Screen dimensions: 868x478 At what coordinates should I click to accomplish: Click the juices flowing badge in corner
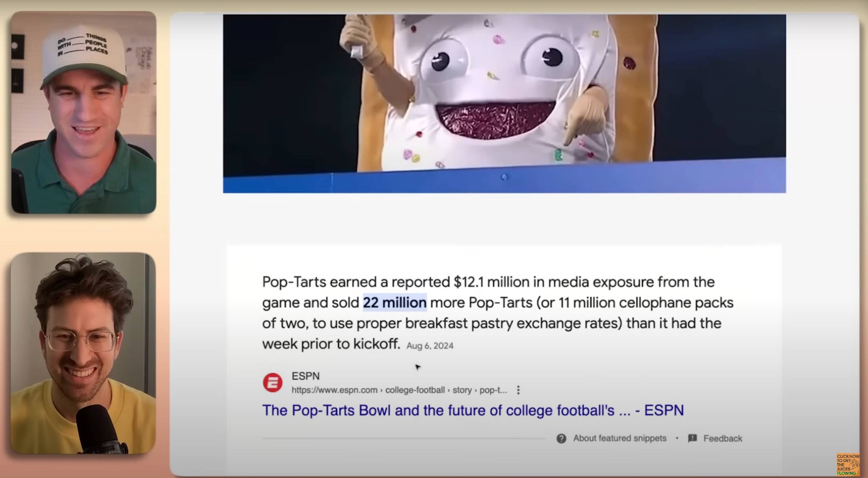[847, 465]
